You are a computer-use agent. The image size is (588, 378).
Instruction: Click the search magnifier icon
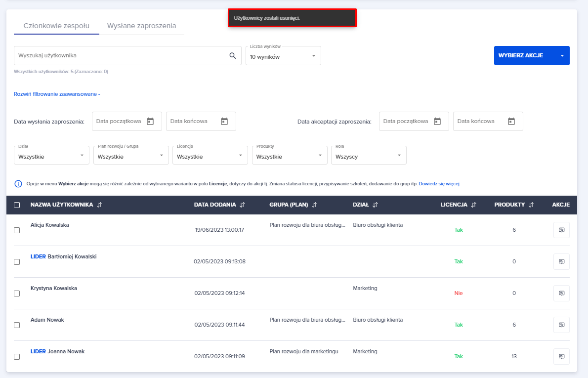pyautogui.click(x=233, y=56)
